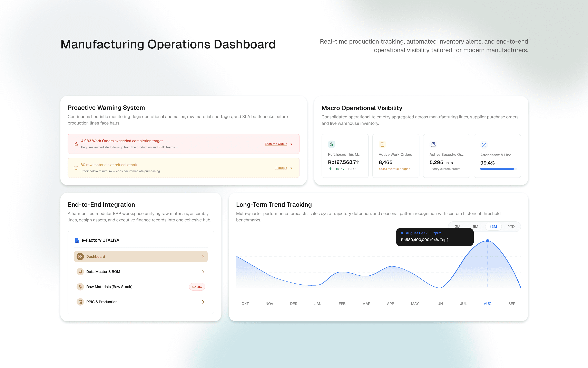Click the red warning triangle icon
588x368 pixels.
pyautogui.click(x=76, y=144)
